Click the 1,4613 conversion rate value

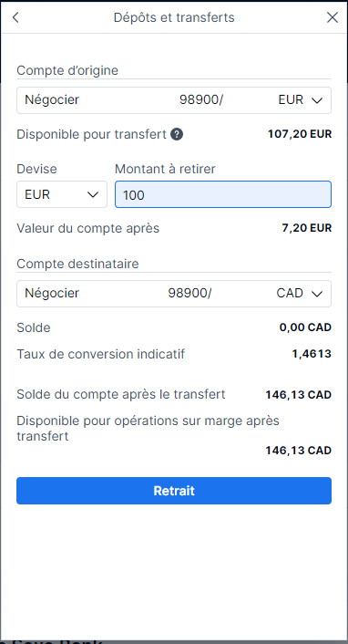[x=312, y=354]
